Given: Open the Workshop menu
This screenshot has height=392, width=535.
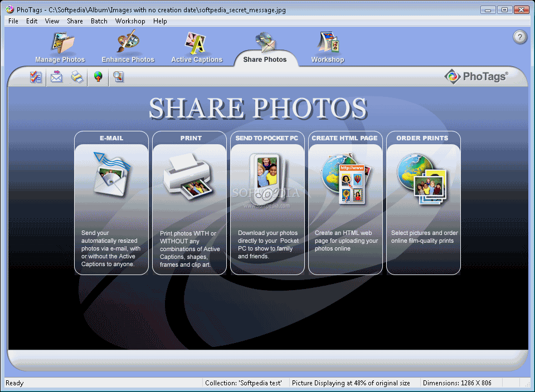Looking at the screenshot, I should coord(130,21).
